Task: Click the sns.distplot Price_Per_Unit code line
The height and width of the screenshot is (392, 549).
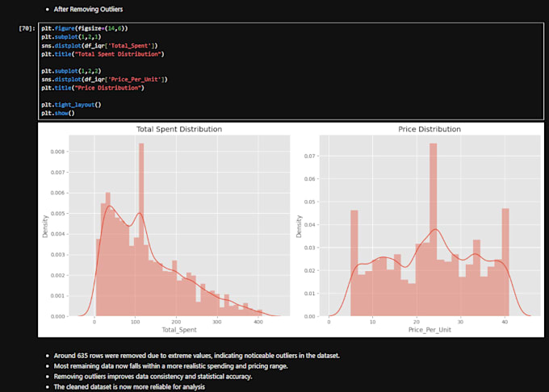Action: point(104,79)
